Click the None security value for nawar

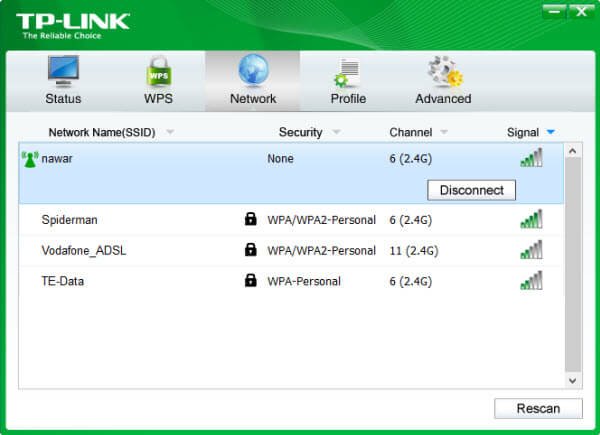pos(280,158)
